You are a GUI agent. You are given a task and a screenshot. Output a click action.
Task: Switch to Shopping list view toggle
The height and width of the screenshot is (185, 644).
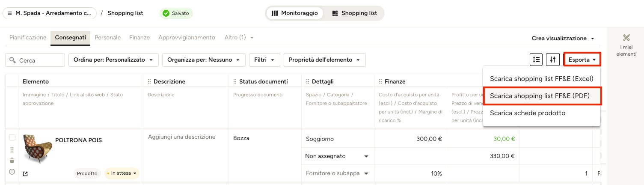[x=355, y=13]
